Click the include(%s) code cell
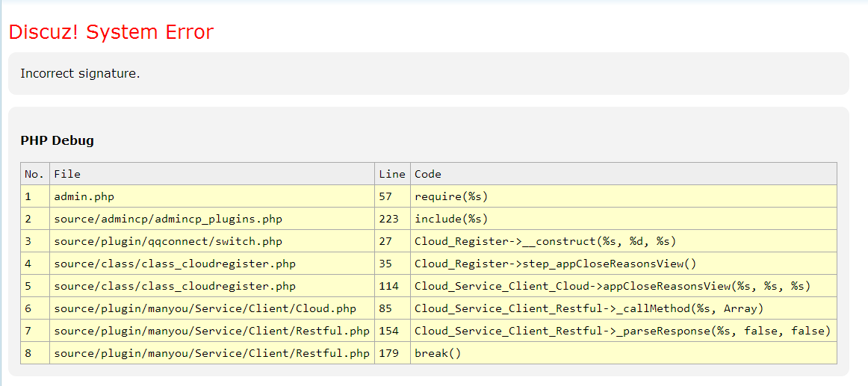Viewport: 868px width, 386px height. point(451,219)
